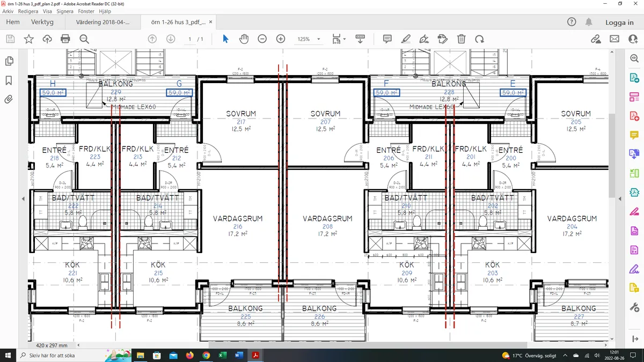Screen dimensions: 644x362
Task: Open the attachments paperclip panel
Action: [9, 99]
